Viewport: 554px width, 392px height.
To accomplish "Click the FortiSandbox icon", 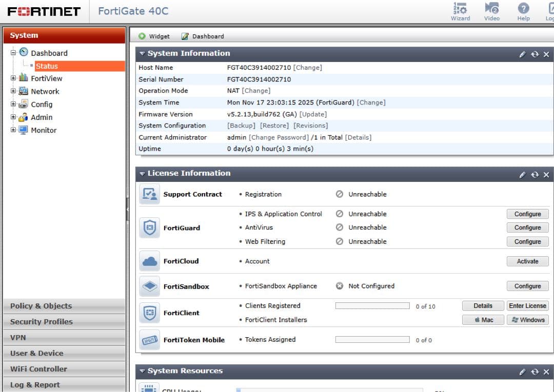I will coord(150,286).
